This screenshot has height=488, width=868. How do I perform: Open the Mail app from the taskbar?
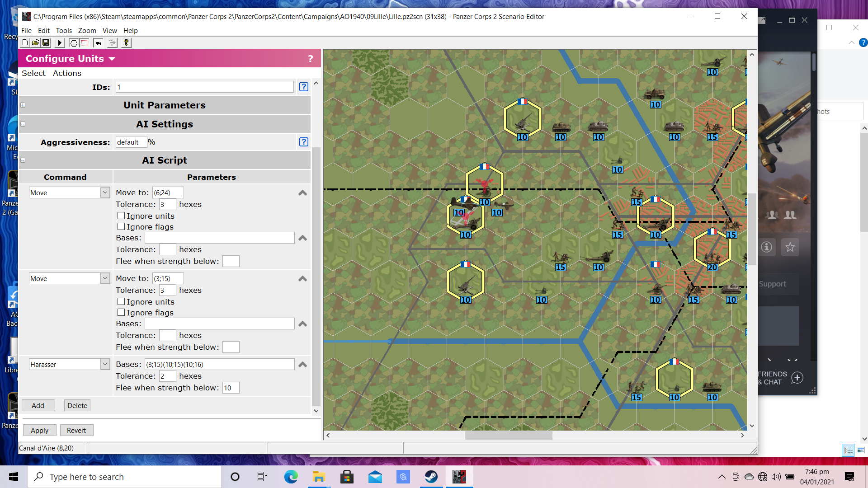(x=375, y=477)
